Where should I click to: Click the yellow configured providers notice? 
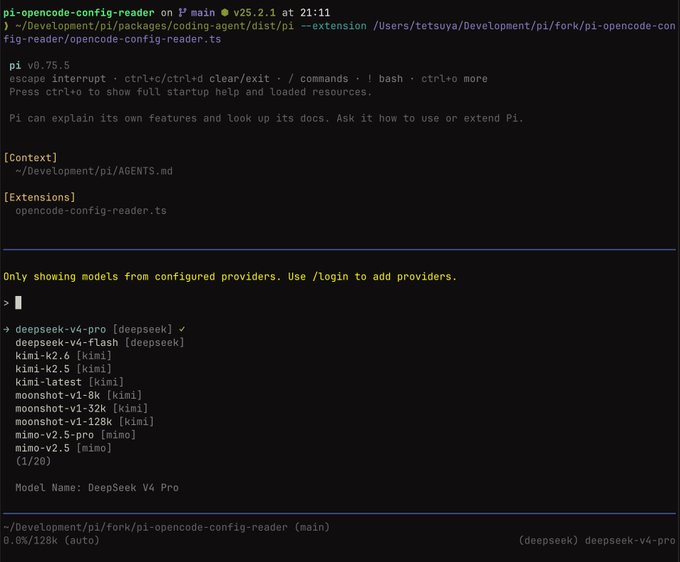tap(230, 276)
